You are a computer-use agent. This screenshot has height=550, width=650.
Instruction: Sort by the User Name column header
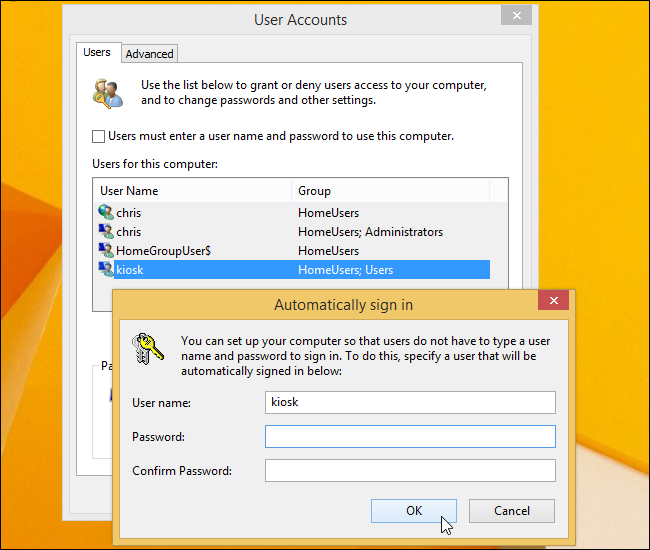[x=192, y=191]
